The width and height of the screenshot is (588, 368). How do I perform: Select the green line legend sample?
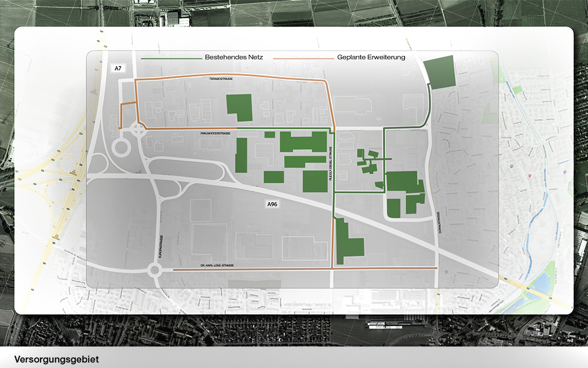[171, 58]
